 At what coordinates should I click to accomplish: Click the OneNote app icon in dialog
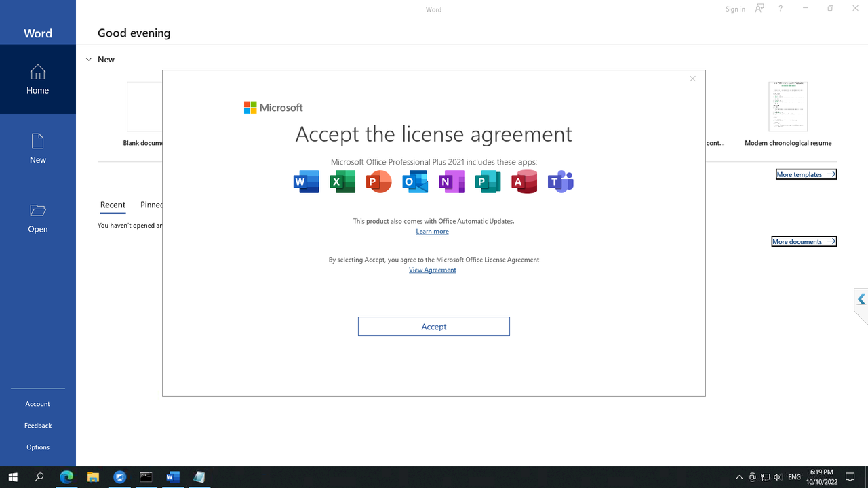(452, 182)
